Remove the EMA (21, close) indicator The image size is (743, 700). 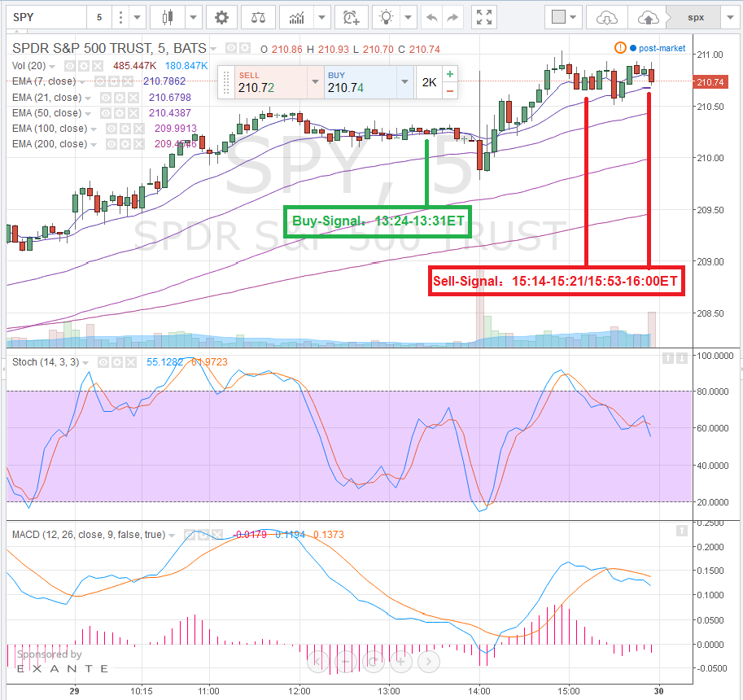tap(133, 98)
